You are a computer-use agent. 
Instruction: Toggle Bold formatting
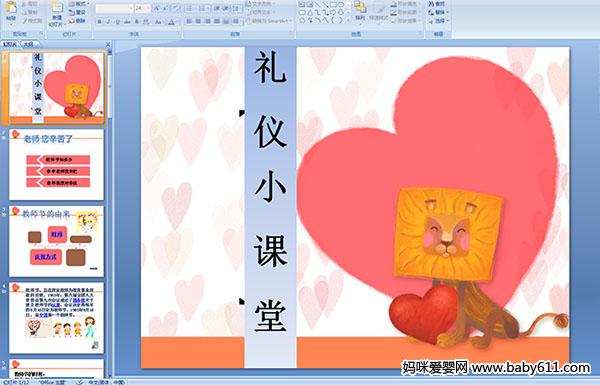click(99, 22)
